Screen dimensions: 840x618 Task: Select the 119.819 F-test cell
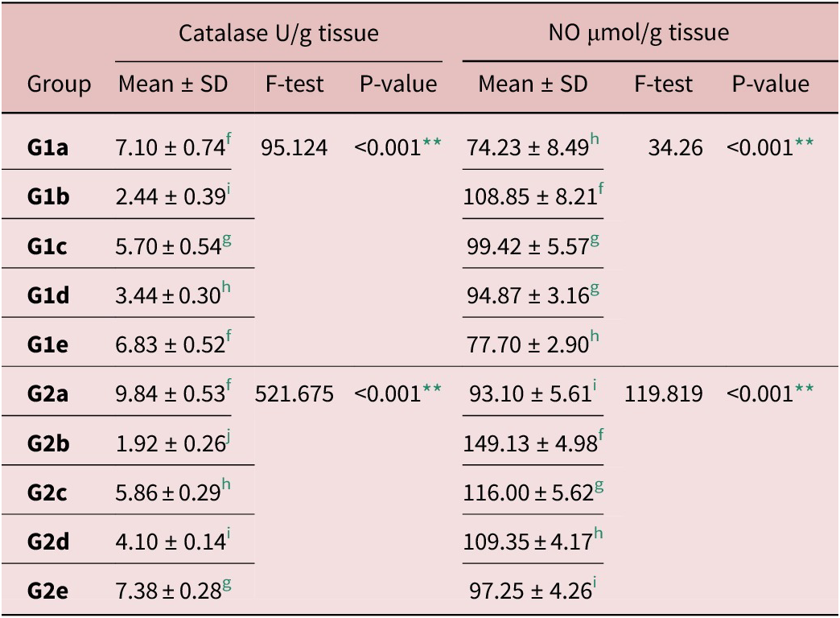point(664,394)
